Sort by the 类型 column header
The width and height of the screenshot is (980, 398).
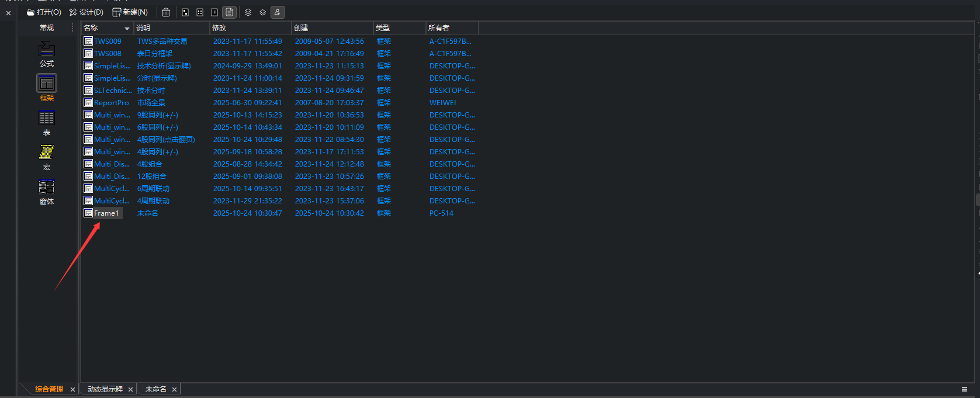pyautogui.click(x=400, y=28)
